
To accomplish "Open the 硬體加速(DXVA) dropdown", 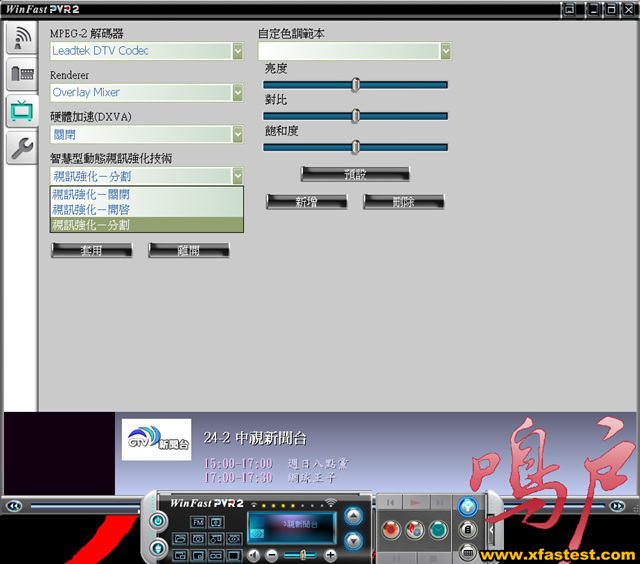I will coord(238,134).
